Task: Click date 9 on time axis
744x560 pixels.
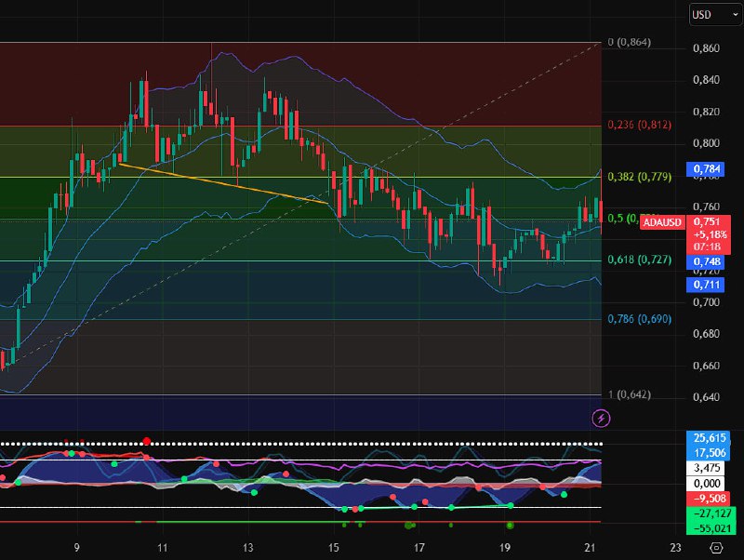Action: (76, 548)
